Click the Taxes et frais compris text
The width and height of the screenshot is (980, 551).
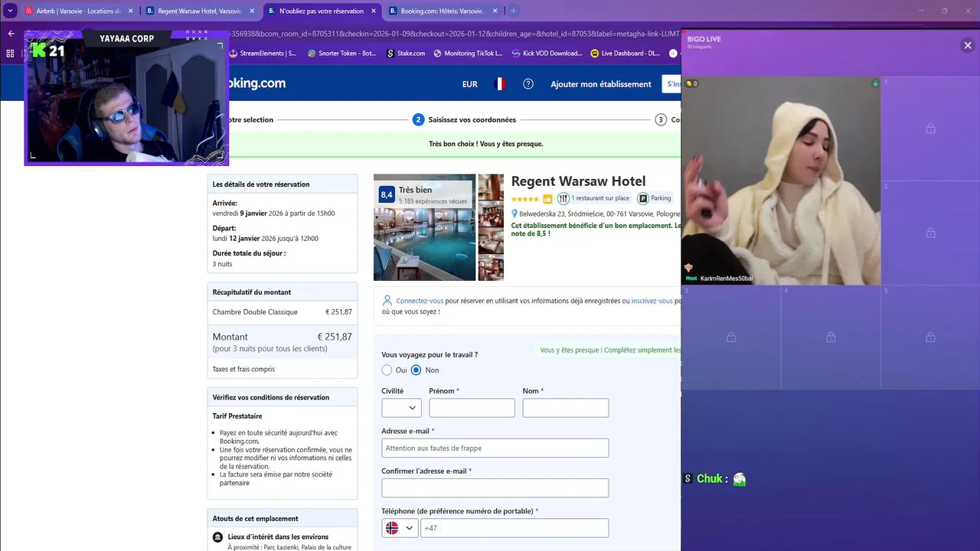243,370
